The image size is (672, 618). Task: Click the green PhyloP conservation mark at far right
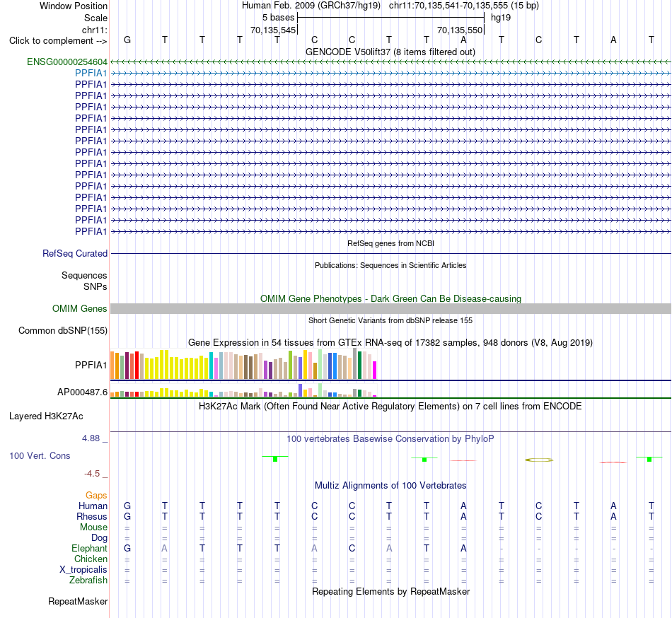(649, 459)
